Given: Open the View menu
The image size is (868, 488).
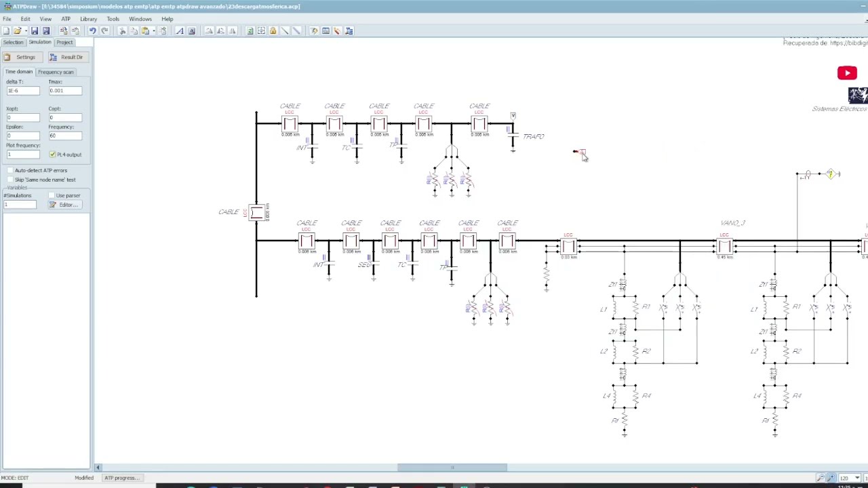Looking at the screenshot, I should click(x=45, y=19).
